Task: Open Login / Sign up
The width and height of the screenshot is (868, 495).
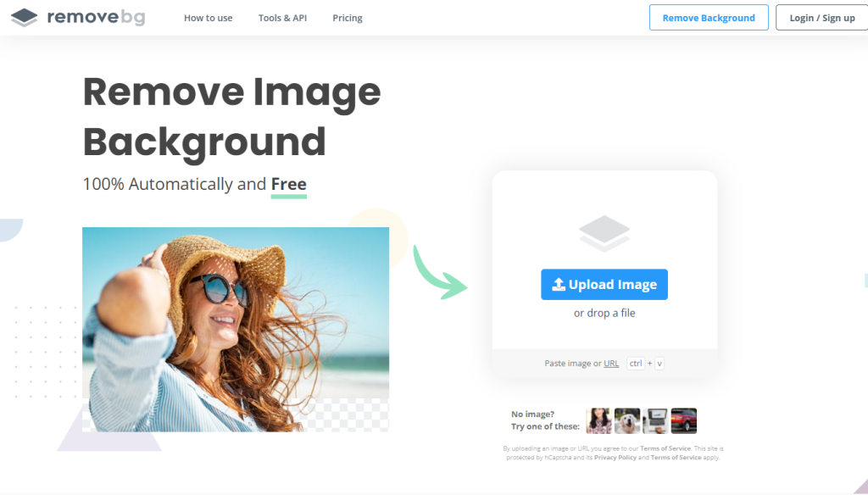Action: click(822, 18)
